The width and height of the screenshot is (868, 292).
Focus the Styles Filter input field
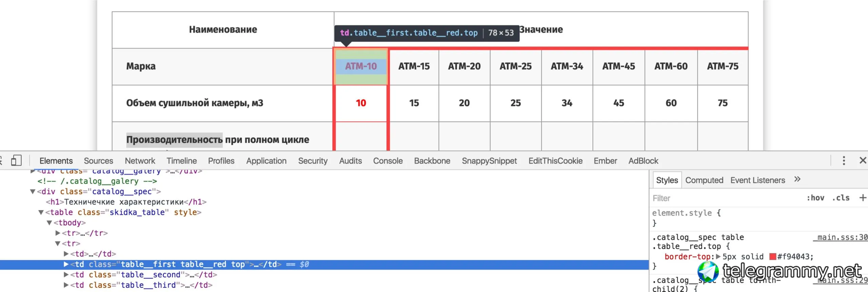(726, 198)
